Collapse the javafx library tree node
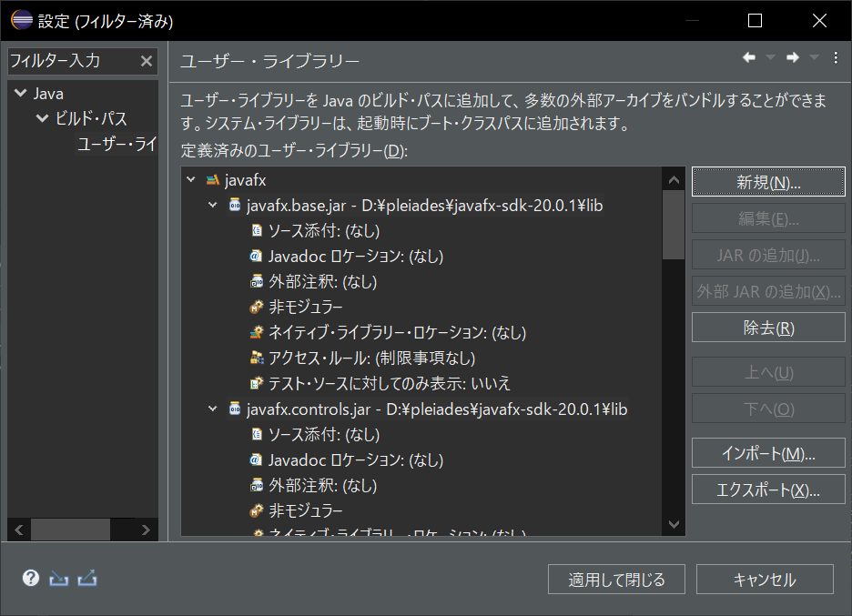This screenshot has width=852, height=616. (189, 179)
